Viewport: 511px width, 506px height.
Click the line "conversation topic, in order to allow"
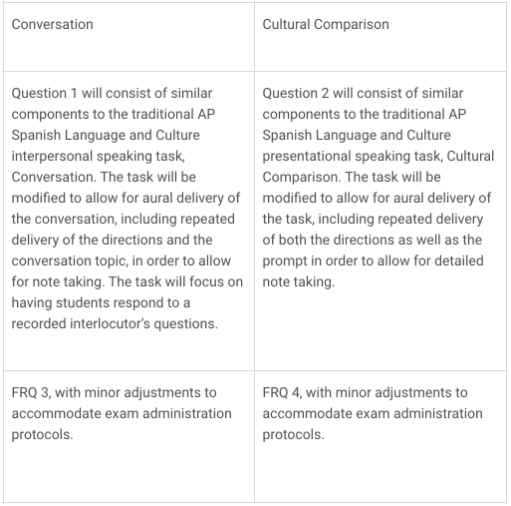pyautogui.click(x=121, y=261)
